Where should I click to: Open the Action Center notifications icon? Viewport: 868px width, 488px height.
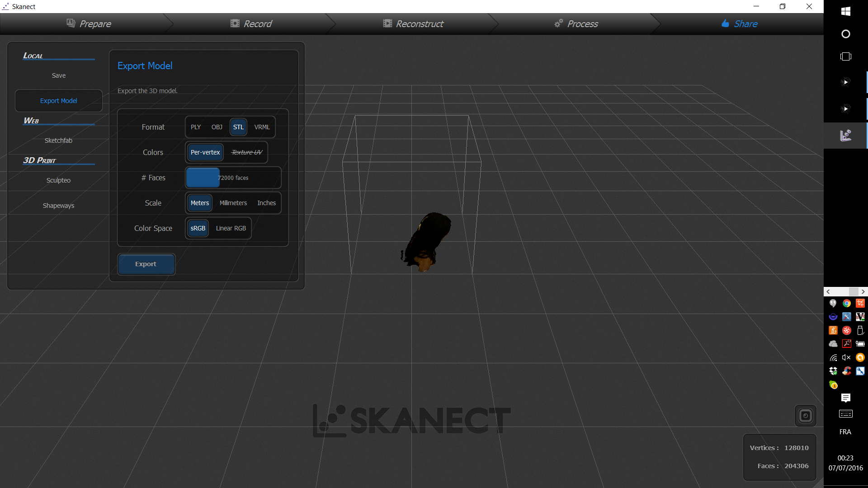click(845, 398)
